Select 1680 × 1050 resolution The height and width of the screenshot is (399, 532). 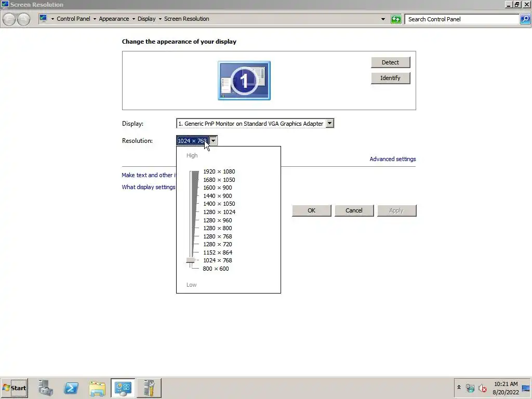[219, 180]
